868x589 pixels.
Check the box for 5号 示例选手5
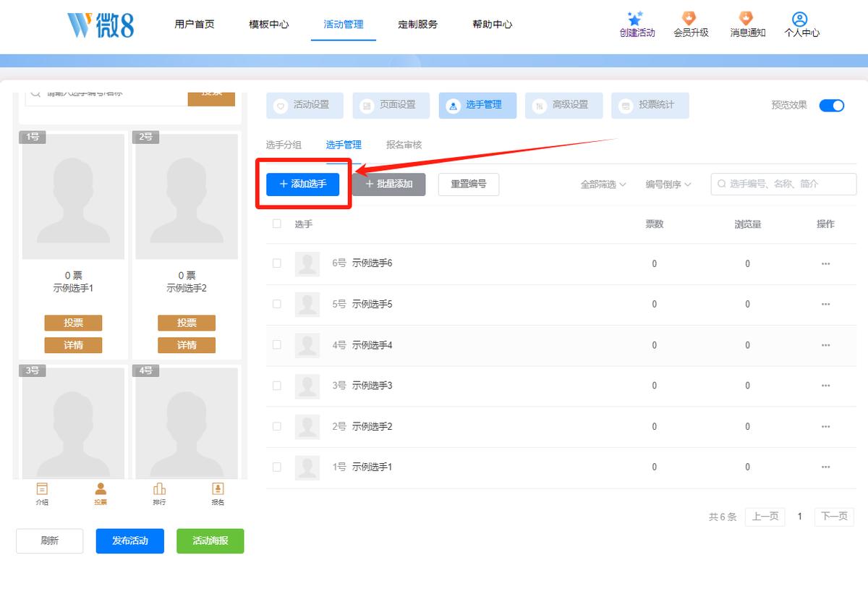tap(277, 304)
